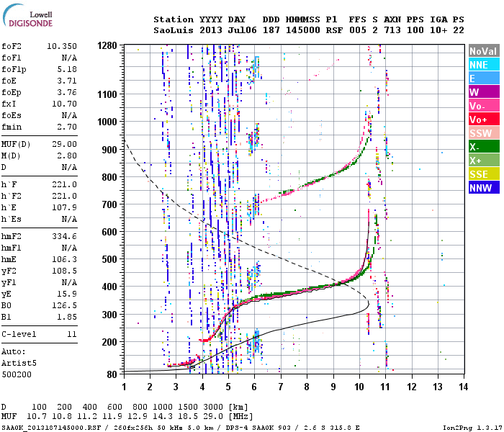Click the 10.7 MHz MUF entry
Image resolution: width=504 pixels, height=432 pixels.
tap(36, 417)
